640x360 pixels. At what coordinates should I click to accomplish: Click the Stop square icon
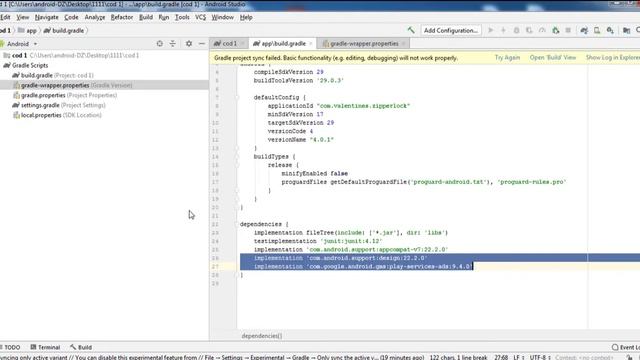568,30
